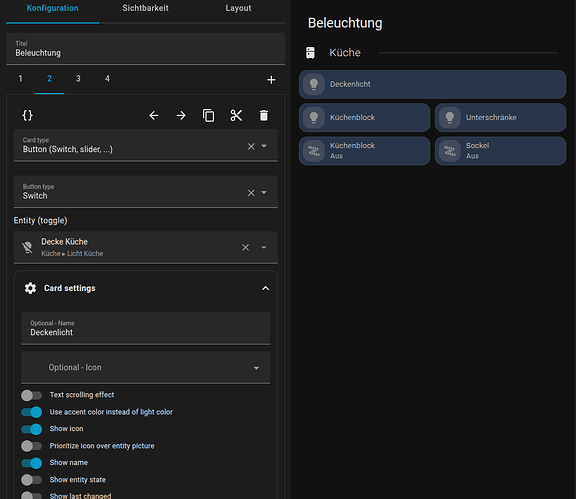Viewport: 576px width, 499px height.
Task: Click left Küchenblock bulb icon
Action: (x=314, y=118)
